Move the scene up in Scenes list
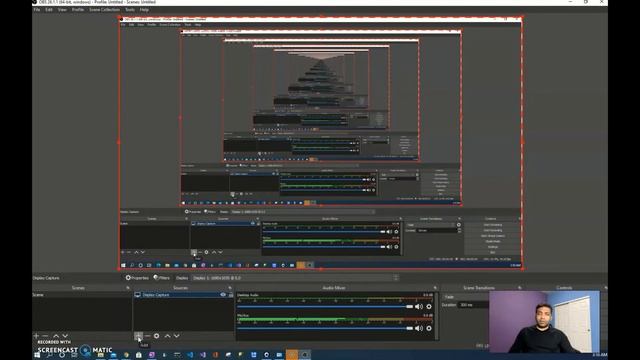 (56, 336)
